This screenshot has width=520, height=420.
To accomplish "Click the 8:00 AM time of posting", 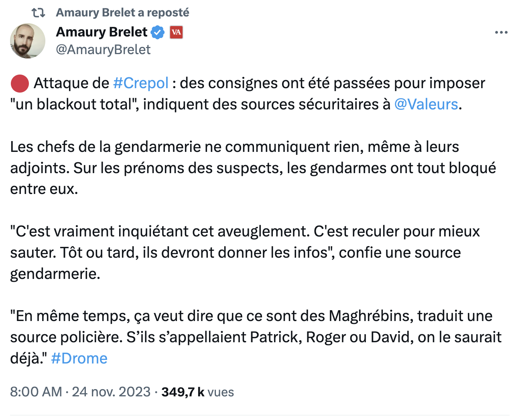I will pos(36,392).
